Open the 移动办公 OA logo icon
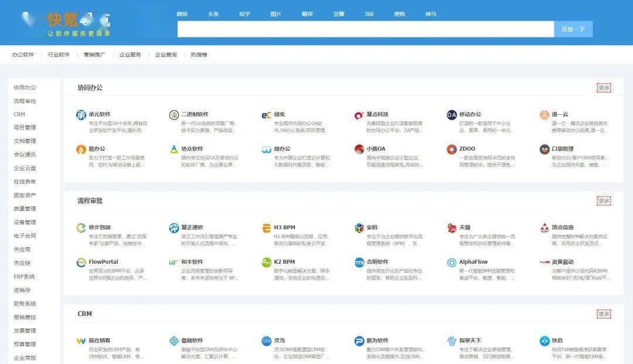Viewport: 633px width, 364px height. (452, 115)
